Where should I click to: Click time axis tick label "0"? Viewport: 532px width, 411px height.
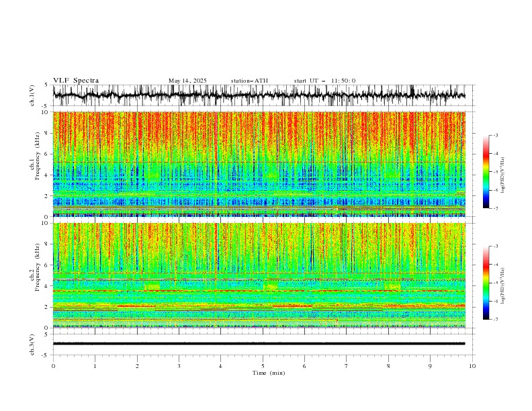(x=53, y=366)
